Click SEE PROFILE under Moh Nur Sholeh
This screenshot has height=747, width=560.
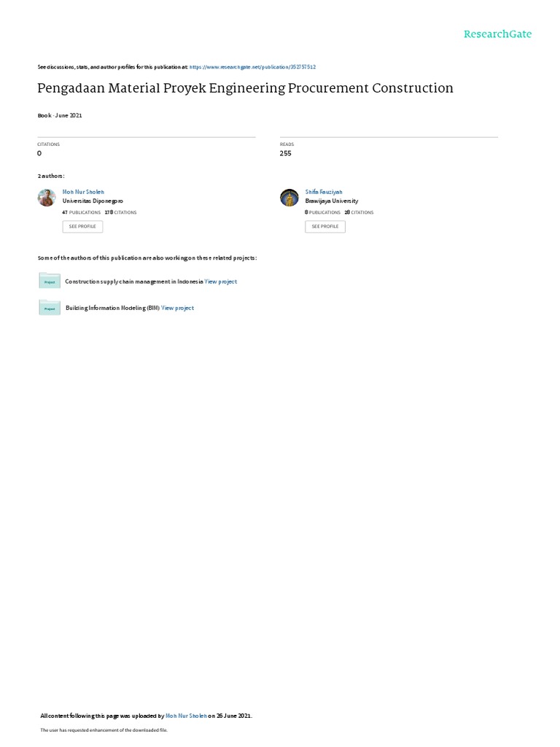tap(82, 226)
